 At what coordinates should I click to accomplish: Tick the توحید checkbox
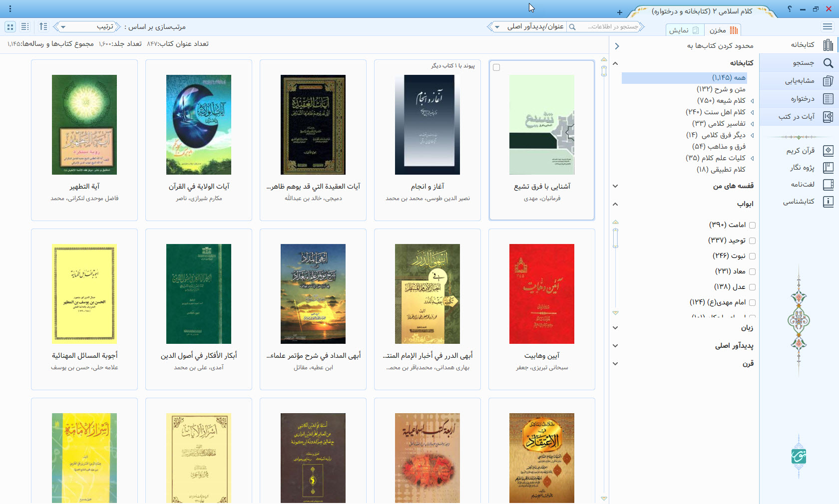coord(752,241)
